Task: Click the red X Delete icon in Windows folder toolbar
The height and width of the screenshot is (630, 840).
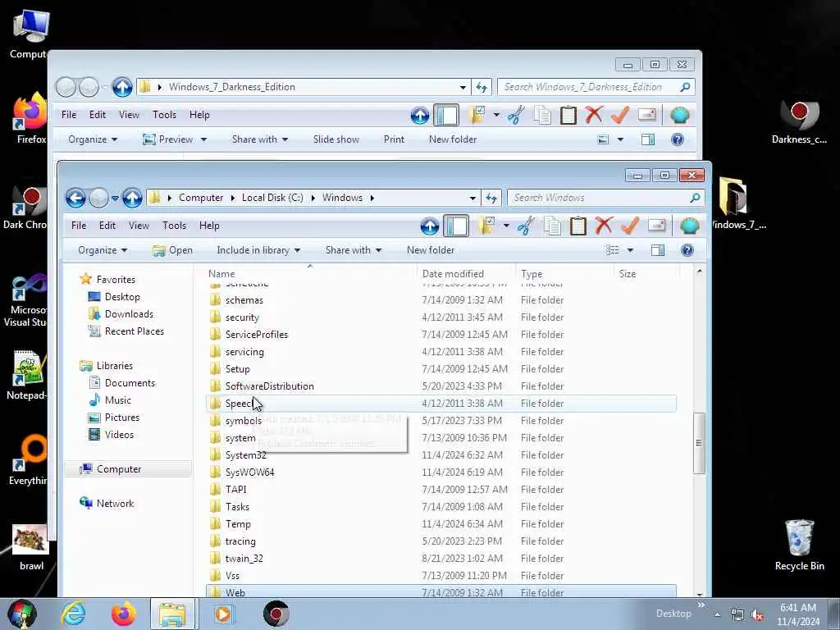Action: 604,226
